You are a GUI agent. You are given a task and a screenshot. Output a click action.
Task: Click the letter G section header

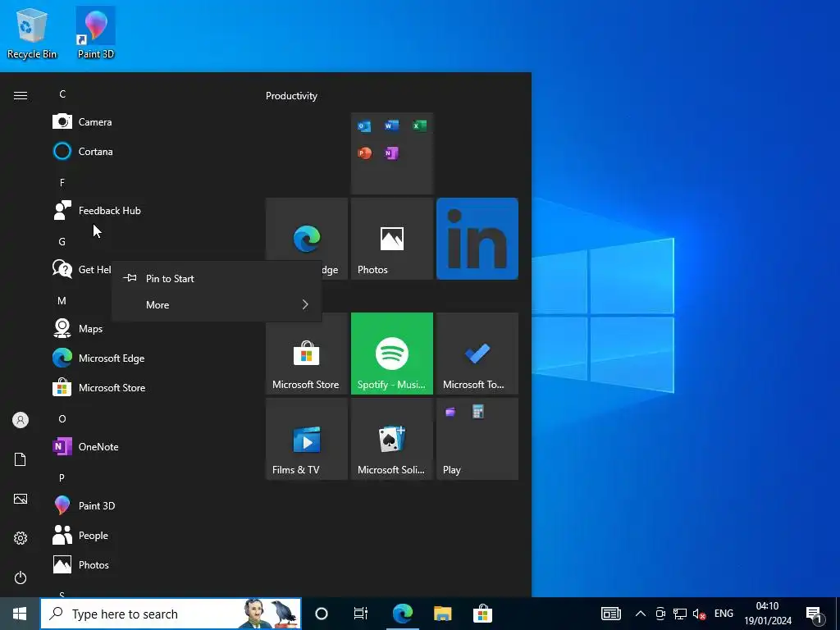point(62,242)
